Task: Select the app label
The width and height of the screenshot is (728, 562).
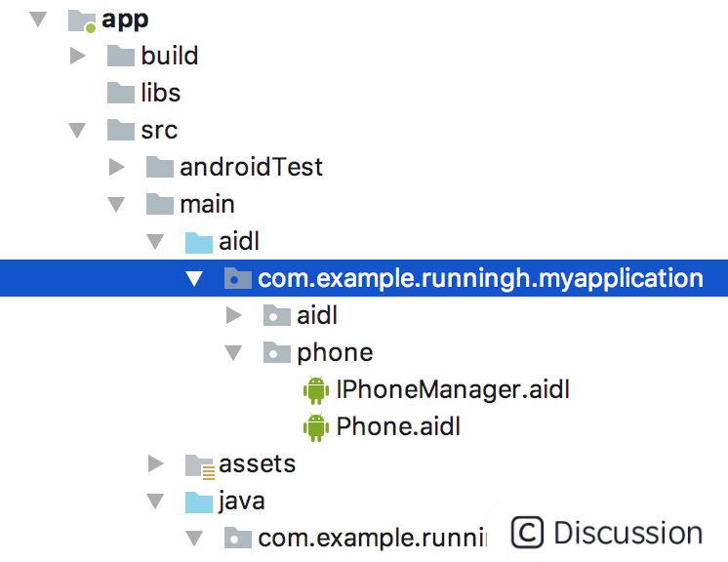Action: 125,20
